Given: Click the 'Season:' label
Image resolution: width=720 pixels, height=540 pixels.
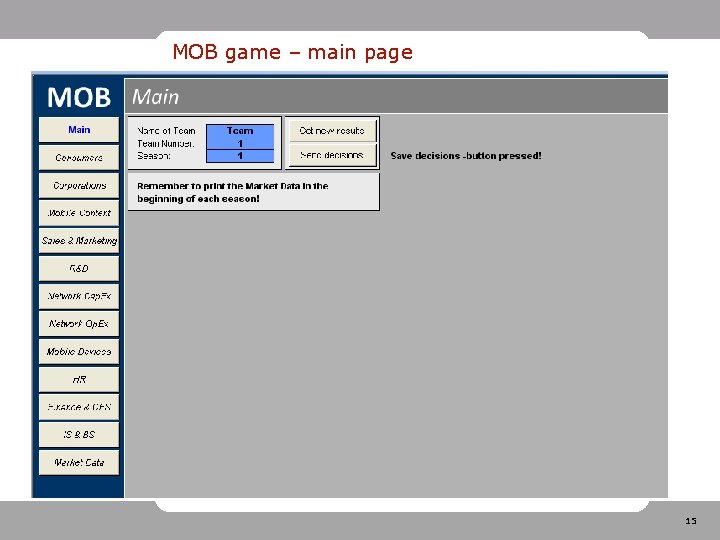Looking at the screenshot, I should pos(154,156).
